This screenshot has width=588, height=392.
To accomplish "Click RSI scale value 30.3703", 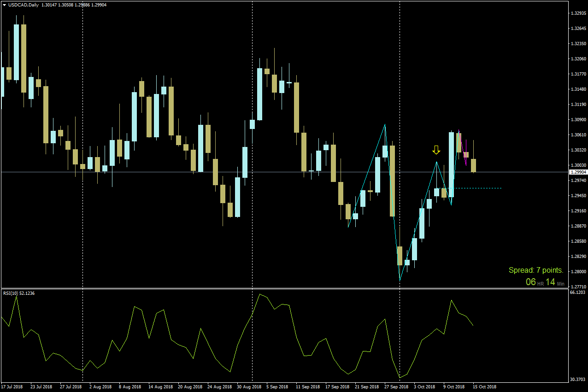I will [x=577, y=380].
